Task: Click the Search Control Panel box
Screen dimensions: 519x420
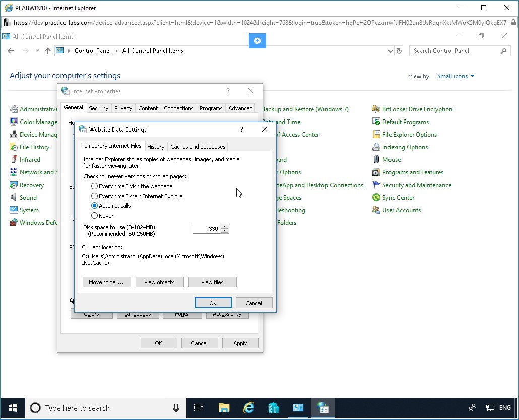Action: click(460, 51)
